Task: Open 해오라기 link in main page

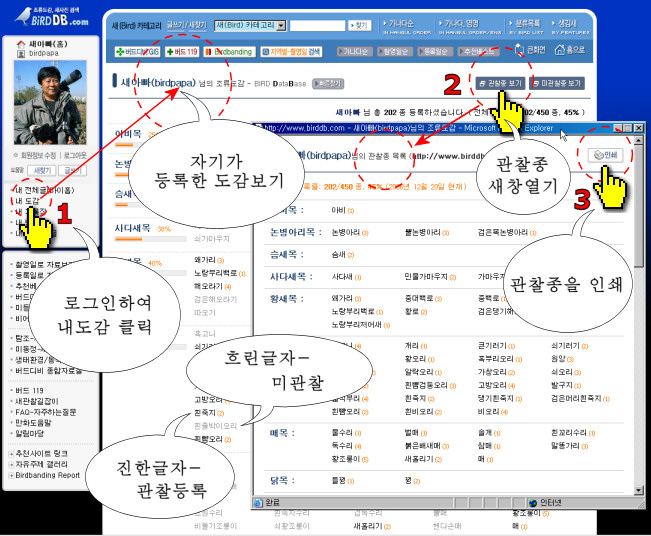Action: pos(208,286)
